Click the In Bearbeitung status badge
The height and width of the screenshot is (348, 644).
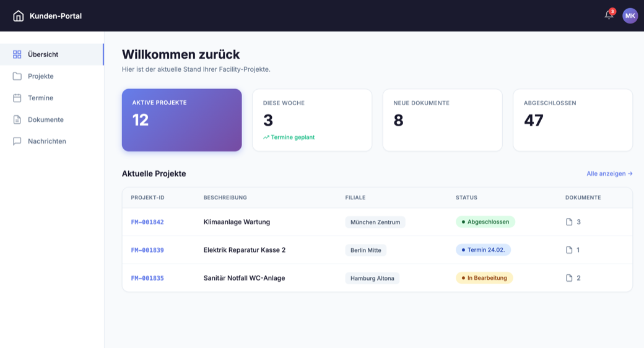[484, 278]
